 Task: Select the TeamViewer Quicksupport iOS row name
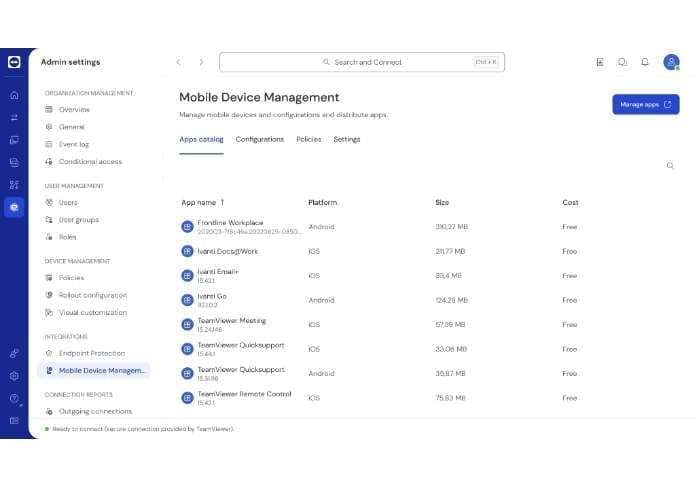coord(241,345)
